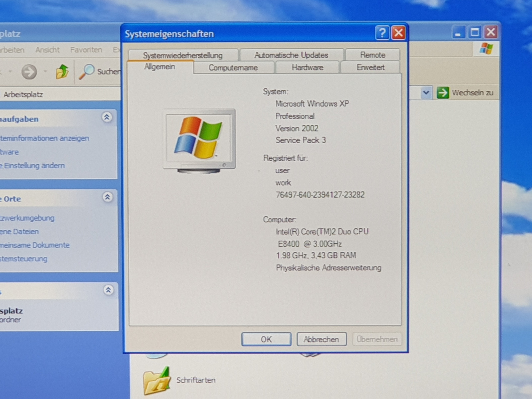
Task: Open the Einstellung ändern link
Action: pyautogui.click(x=34, y=166)
